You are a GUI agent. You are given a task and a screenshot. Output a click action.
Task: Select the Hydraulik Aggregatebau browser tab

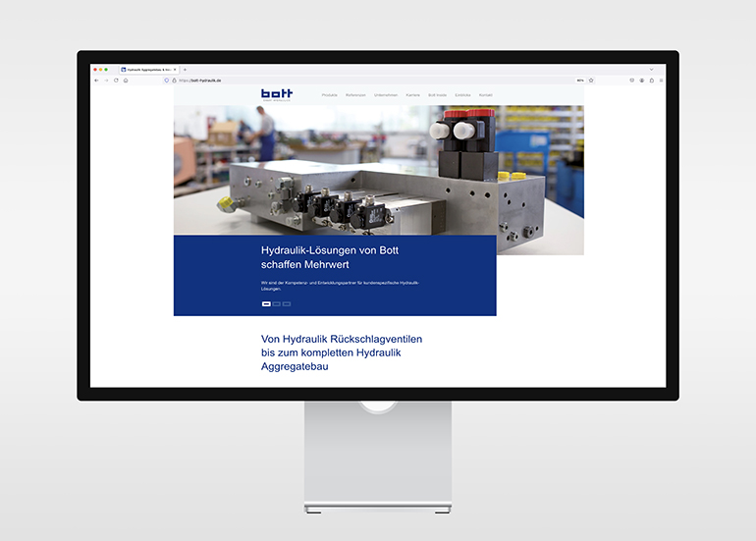[149, 70]
